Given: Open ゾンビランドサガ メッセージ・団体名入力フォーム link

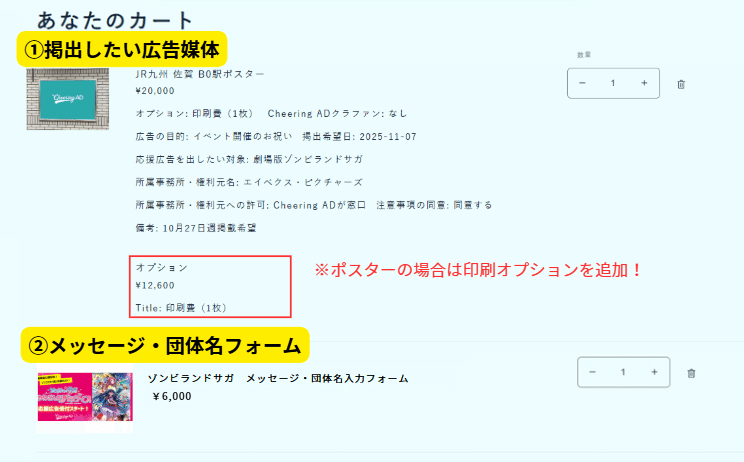Looking at the screenshot, I should (278, 379).
